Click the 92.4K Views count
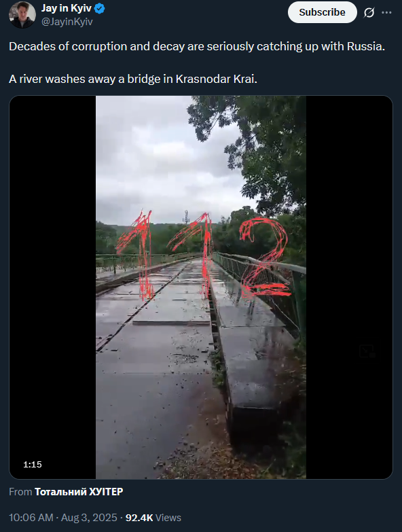402x532 pixels. point(153,518)
